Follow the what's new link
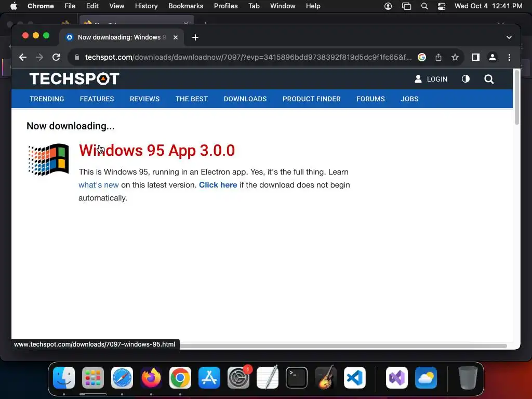The width and height of the screenshot is (532, 399). tap(98, 185)
